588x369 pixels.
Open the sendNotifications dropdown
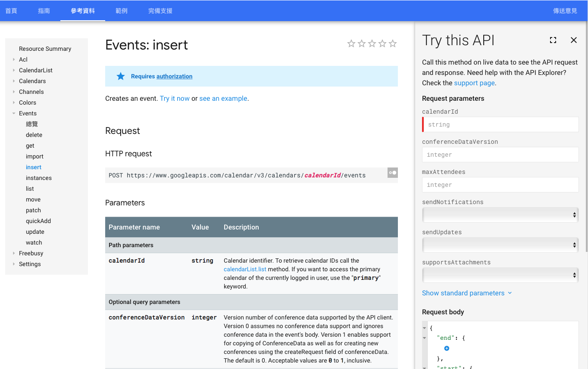(500, 215)
